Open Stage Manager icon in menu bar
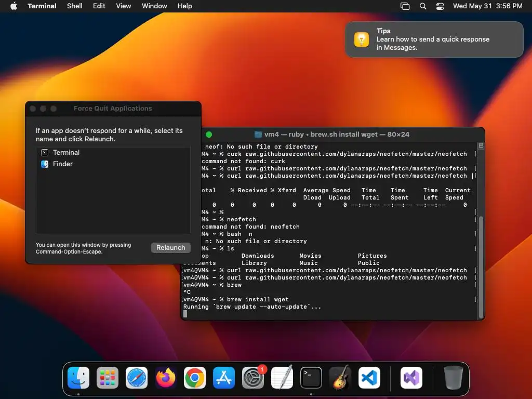Viewport: 532px width, 399px height. point(405,6)
